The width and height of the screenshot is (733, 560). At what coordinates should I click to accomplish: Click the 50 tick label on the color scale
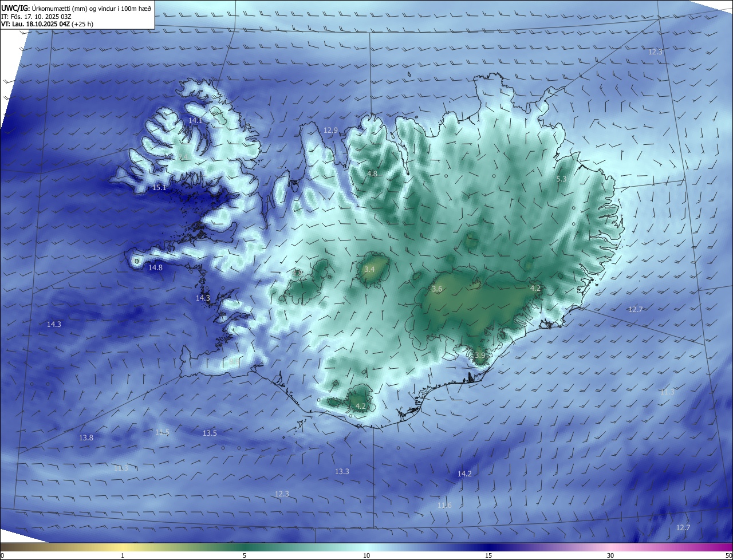pos(728,556)
